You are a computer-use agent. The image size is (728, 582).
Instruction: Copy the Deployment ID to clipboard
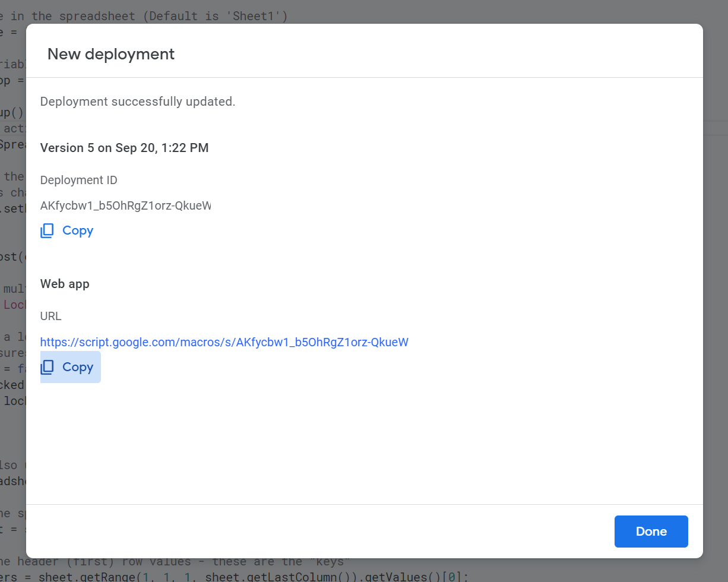[x=67, y=230]
